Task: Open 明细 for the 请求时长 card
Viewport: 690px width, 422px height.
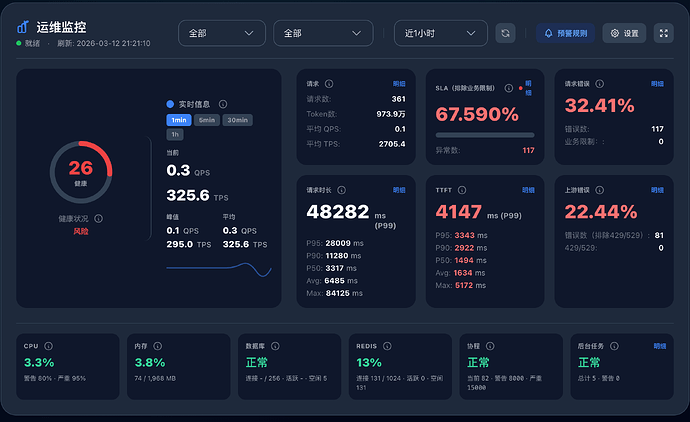Action: (x=399, y=190)
